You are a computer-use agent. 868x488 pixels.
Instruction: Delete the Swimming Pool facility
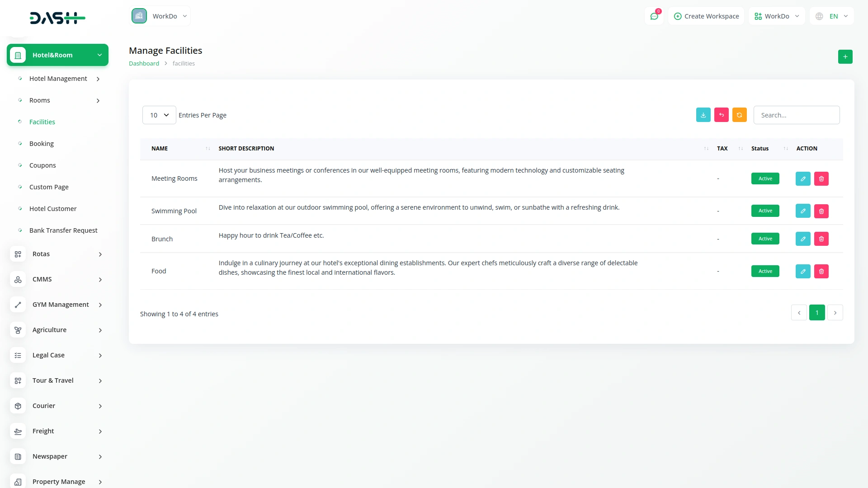821,211
